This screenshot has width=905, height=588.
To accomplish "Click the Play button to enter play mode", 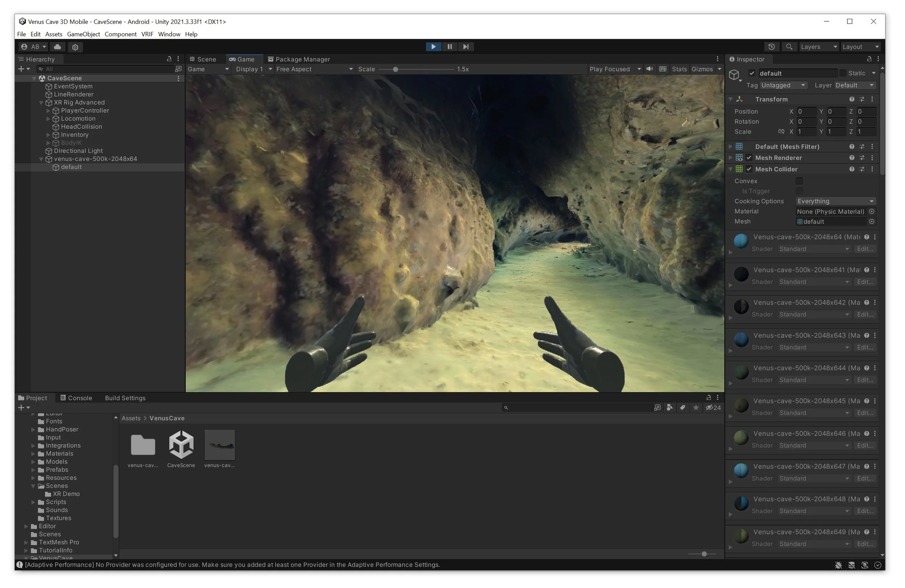I will 433,46.
